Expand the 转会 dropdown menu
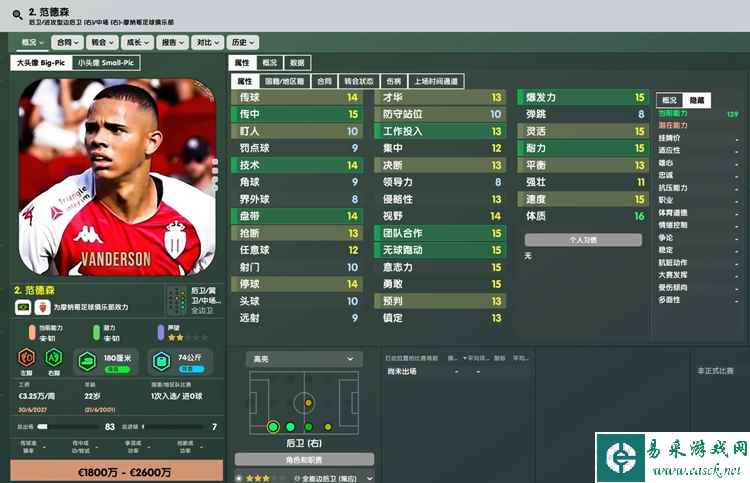 point(102,43)
